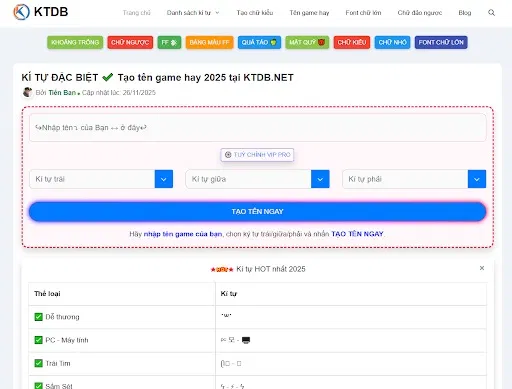
Task: Open Font chữ lớn menu item
Action: tap(363, 13)
